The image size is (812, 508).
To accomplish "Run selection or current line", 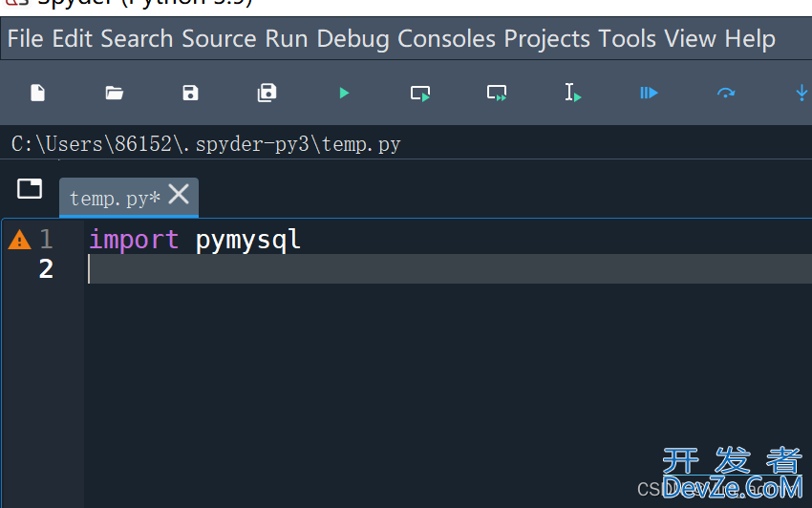I will pyautogui.click(x=572, y=94).
